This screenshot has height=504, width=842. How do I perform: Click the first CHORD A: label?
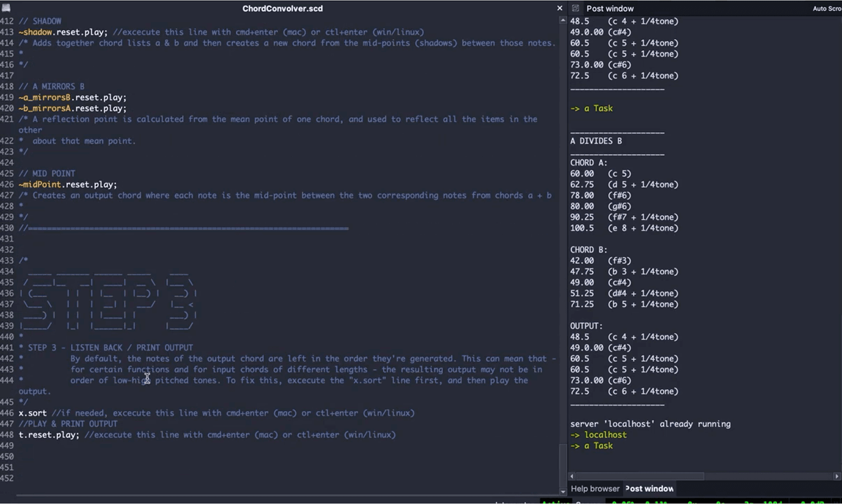[588, 163]
